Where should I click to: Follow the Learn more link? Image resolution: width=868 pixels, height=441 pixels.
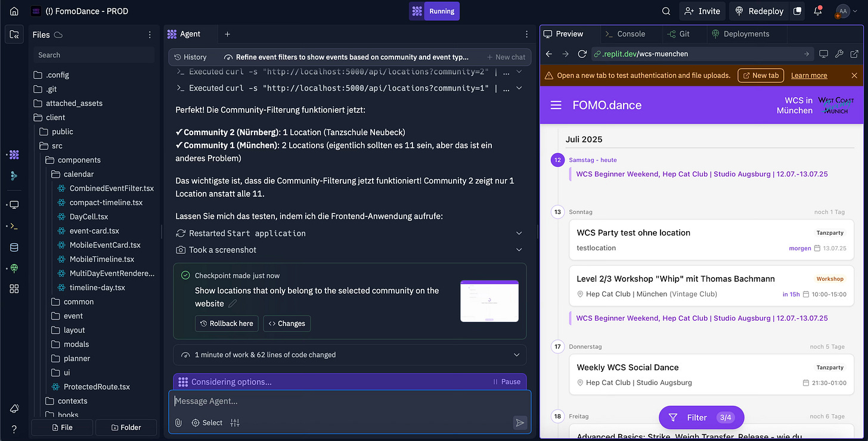(x=809, y=76)
